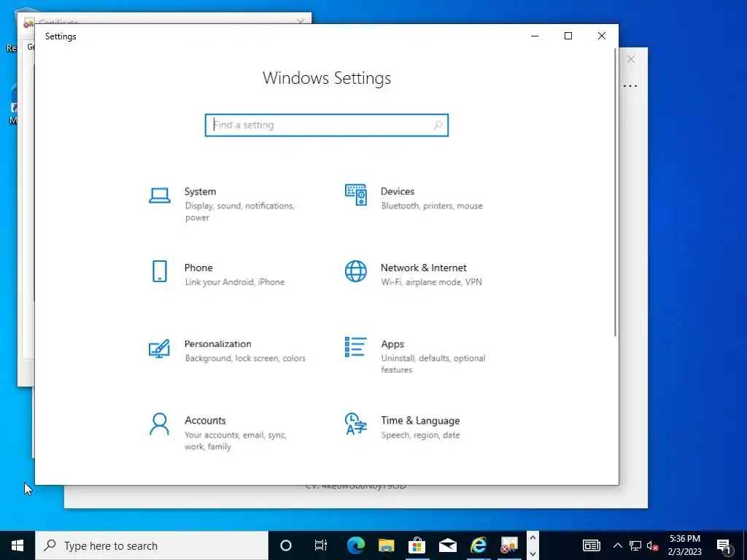Click 'Display, sound, notifications, power' description

tap(239, 211)
